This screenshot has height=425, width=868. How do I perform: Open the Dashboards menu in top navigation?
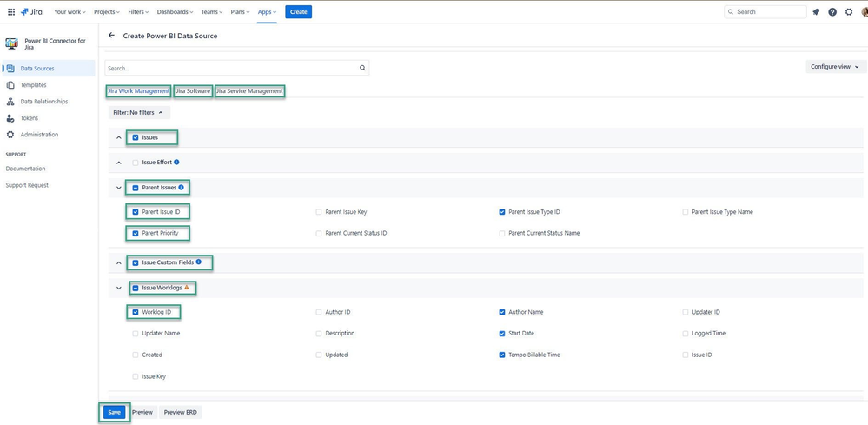(x=175, y=11)
